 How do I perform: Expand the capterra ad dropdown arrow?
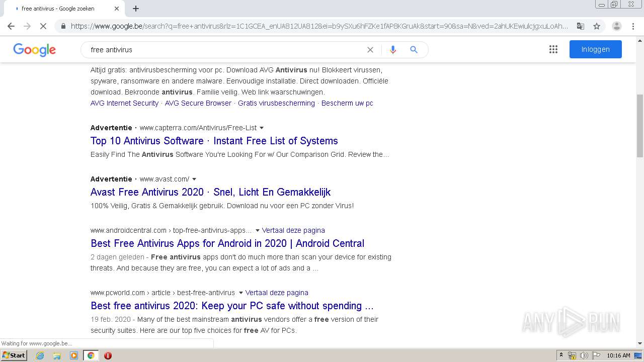(x=262, y=128)
